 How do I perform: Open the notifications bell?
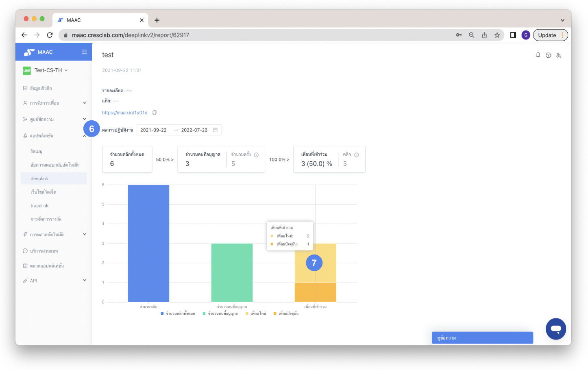point(538,55)
